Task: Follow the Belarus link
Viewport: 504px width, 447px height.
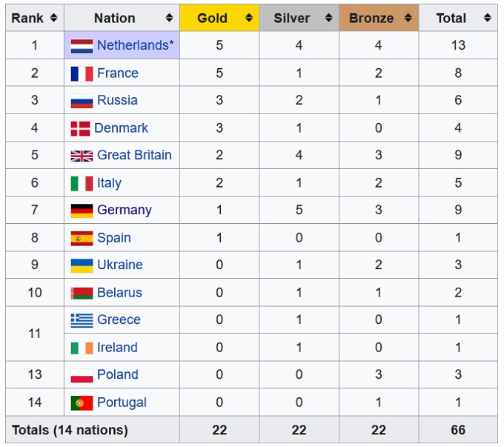Action: [x=119, y=293]
